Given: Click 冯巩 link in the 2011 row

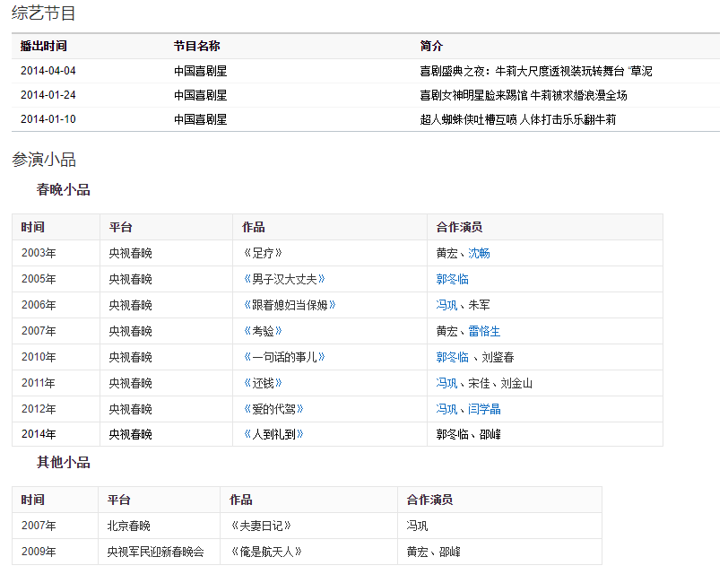Looking at the screenshot, I should [x=446, y=383].
